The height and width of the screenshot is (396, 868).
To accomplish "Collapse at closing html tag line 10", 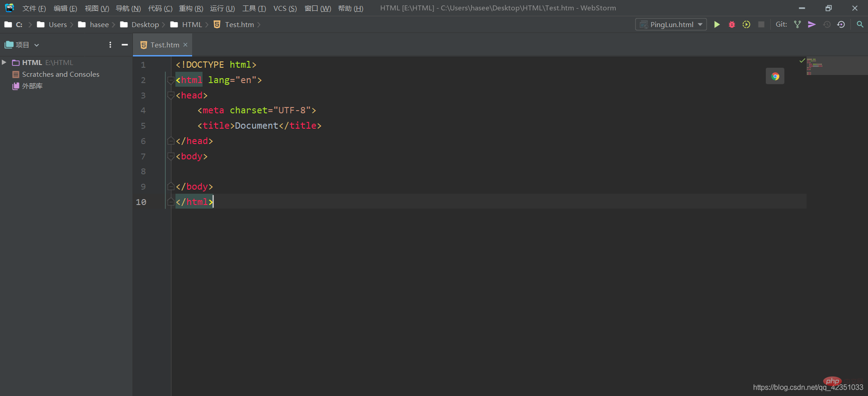I will (x=171, y=202).
